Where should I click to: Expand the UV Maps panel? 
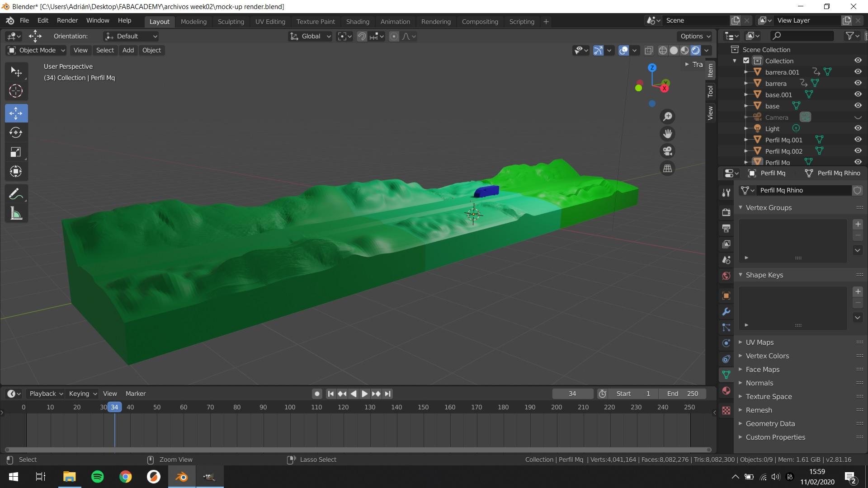coord(759,343)
